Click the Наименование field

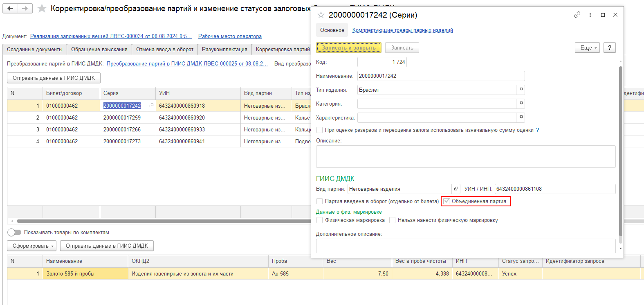coord(441,76)
